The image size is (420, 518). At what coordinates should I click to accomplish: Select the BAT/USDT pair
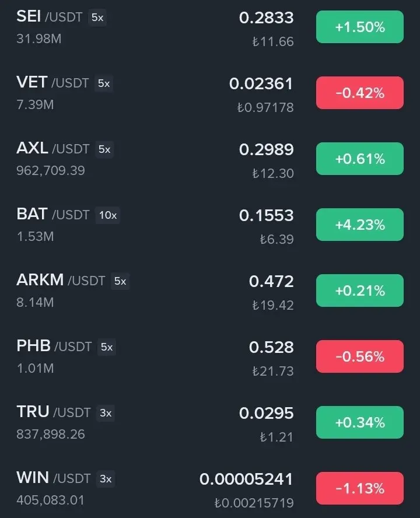pos(210,225)
